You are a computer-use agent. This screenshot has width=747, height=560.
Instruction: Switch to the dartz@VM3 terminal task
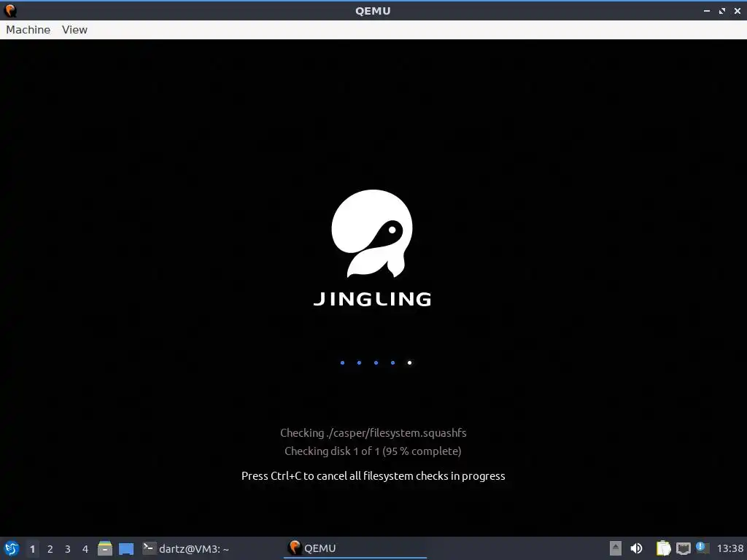186,548
